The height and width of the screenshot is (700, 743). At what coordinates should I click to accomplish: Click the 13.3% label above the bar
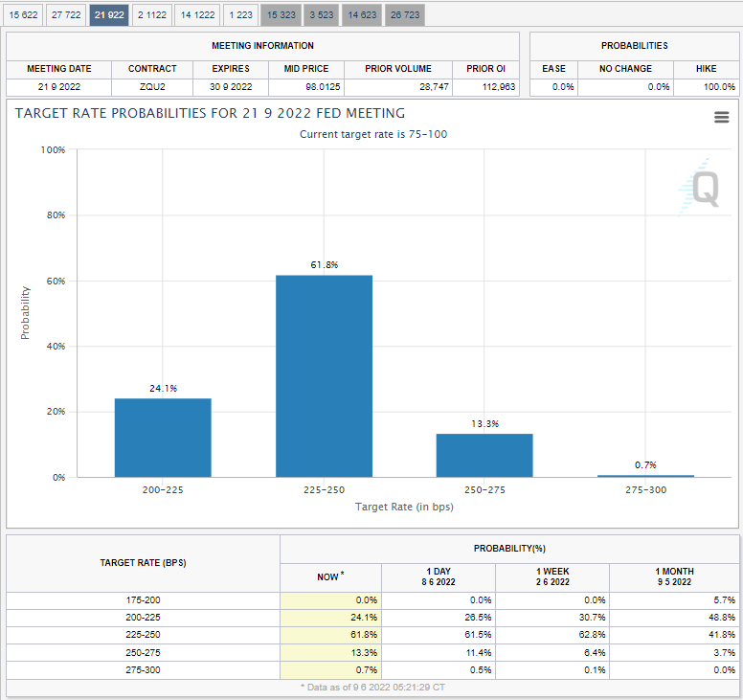(x=485, y=423)
